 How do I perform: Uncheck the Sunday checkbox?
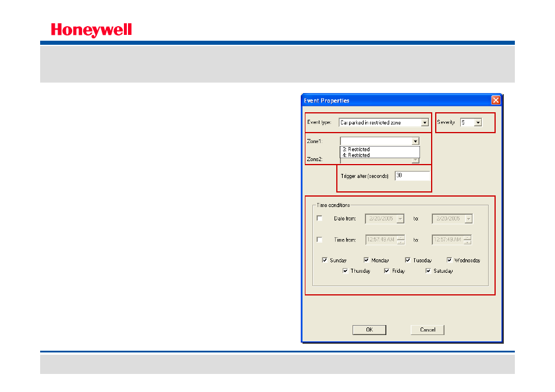(325, 260)
